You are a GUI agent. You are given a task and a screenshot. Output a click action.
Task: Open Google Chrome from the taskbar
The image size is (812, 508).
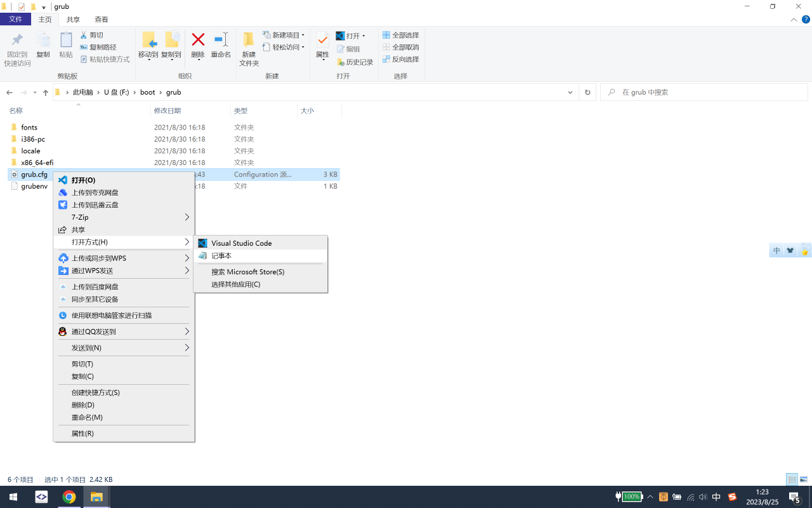click(x=69, y=497)
